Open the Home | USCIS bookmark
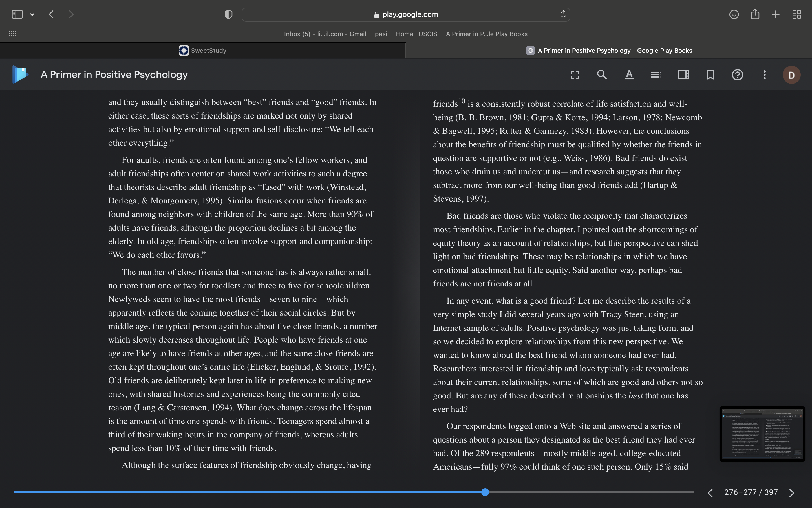This screenshot has width=812, height=508. 416,34
